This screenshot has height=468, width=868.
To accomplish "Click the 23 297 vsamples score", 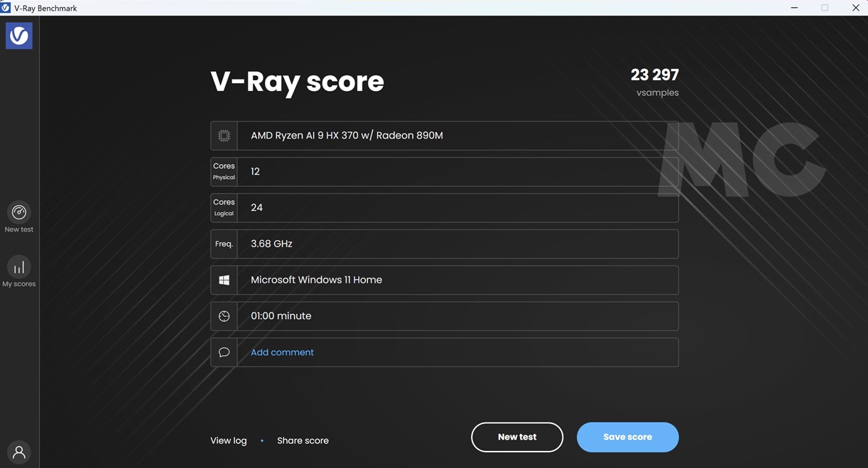I will pos(654,75).
